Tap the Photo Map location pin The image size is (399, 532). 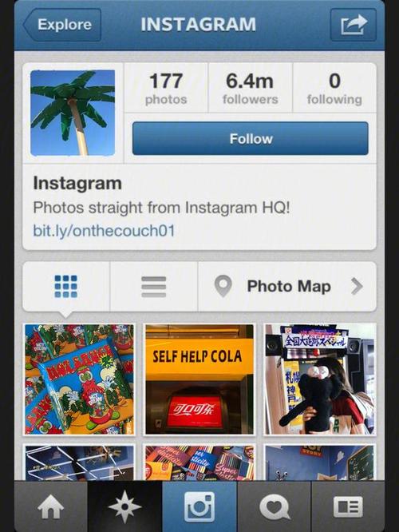(223, 286)
